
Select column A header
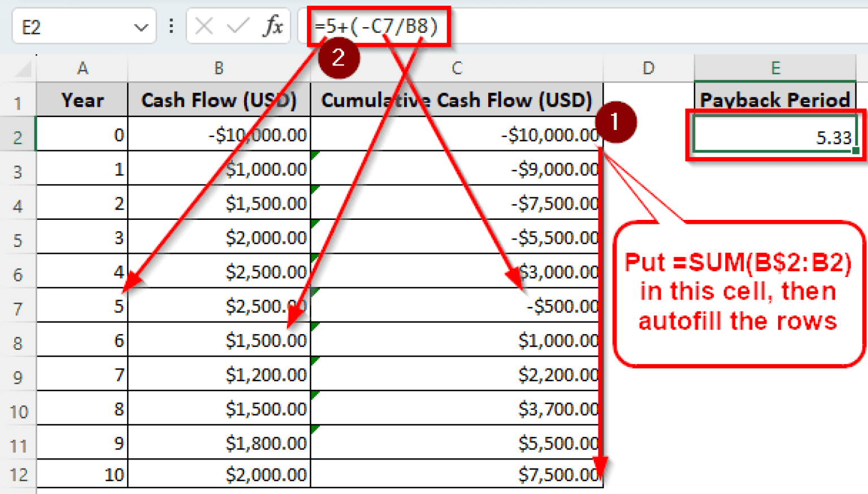tap(83, 67)
